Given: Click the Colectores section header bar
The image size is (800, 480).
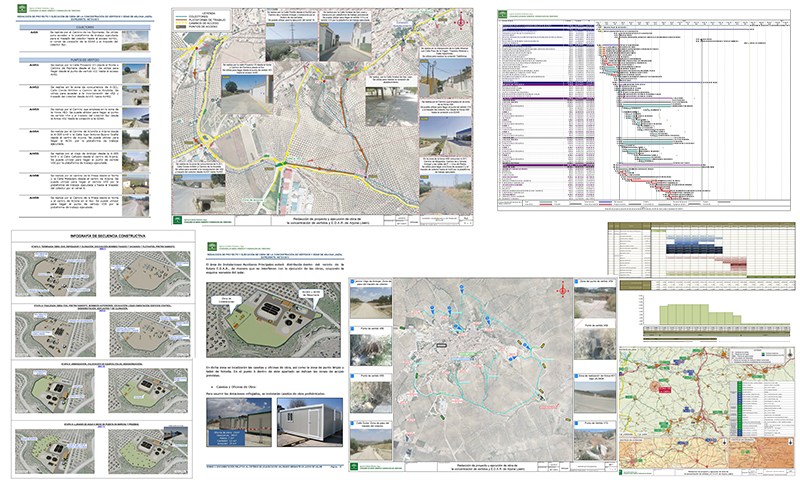Looking at the screenshot, I should click(x=85, y=27).
